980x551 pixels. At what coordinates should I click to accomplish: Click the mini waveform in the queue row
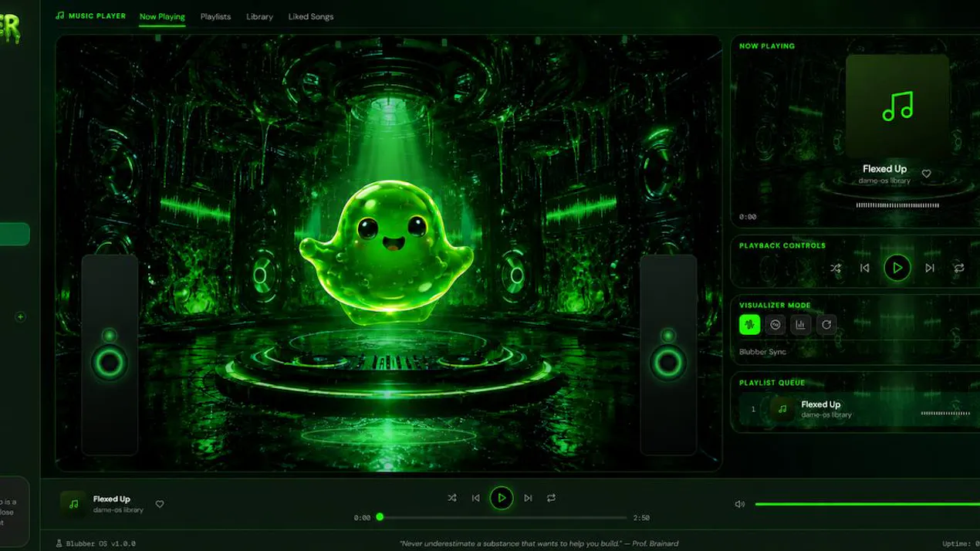[x=946, y=413]
